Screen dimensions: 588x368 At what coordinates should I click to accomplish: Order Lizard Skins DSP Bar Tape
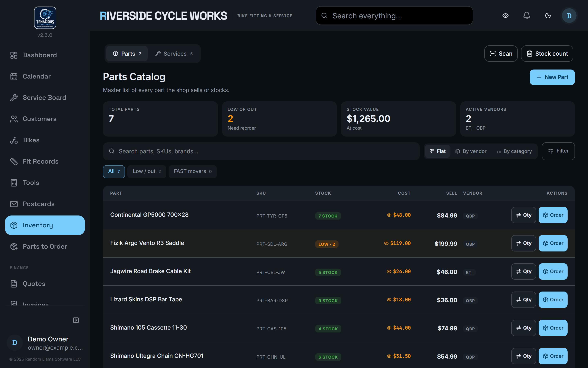tap(553, 300)
